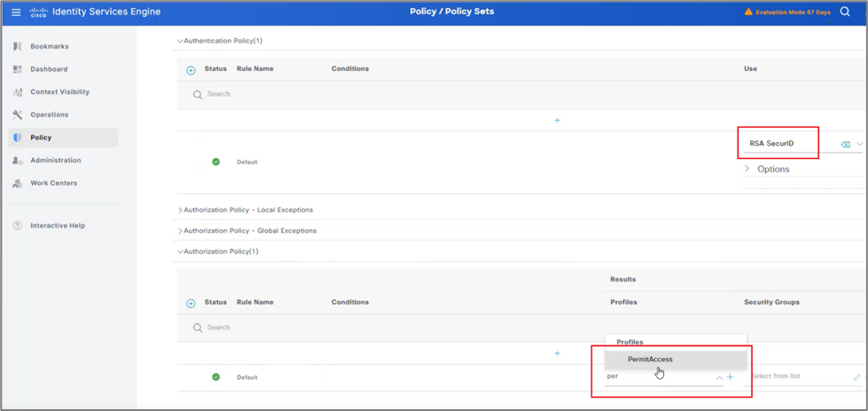Viewport: 868px width, 411px height.
Task: Toggle Authorization Policy Default rule status
Action: 215,376
